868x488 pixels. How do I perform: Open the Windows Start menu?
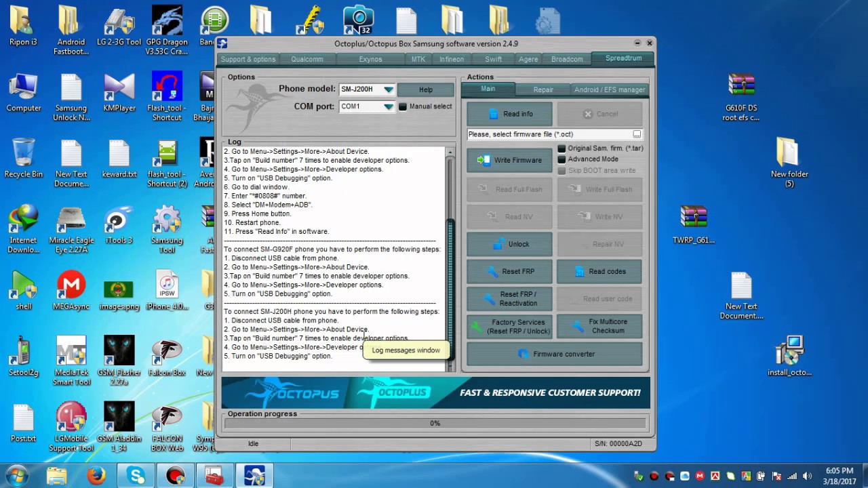tap(16, 476)
